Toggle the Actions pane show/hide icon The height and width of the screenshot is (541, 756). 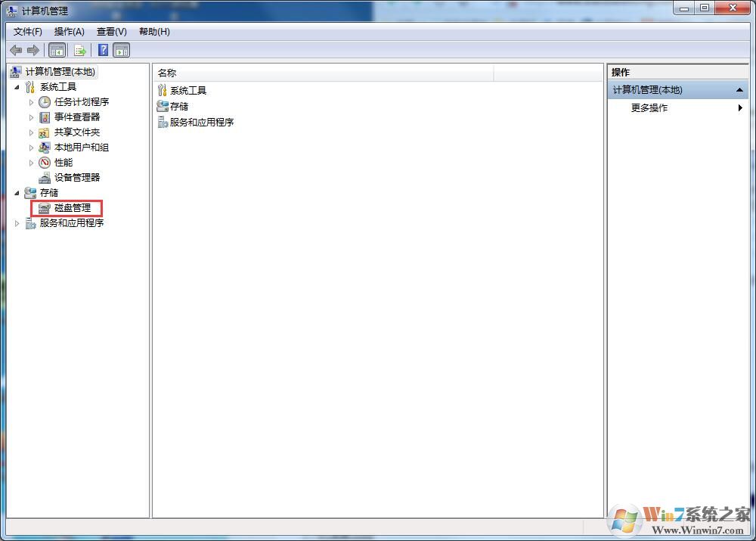[122, 50]
